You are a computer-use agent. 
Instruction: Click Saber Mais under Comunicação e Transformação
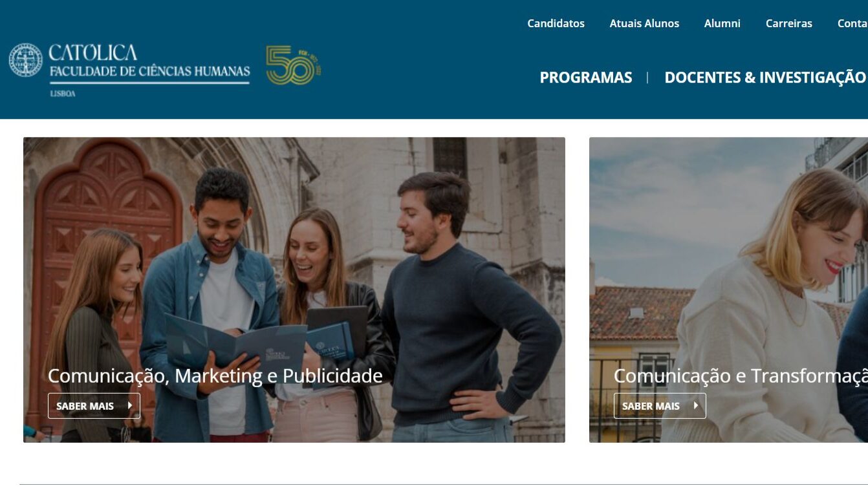[660, 406]
